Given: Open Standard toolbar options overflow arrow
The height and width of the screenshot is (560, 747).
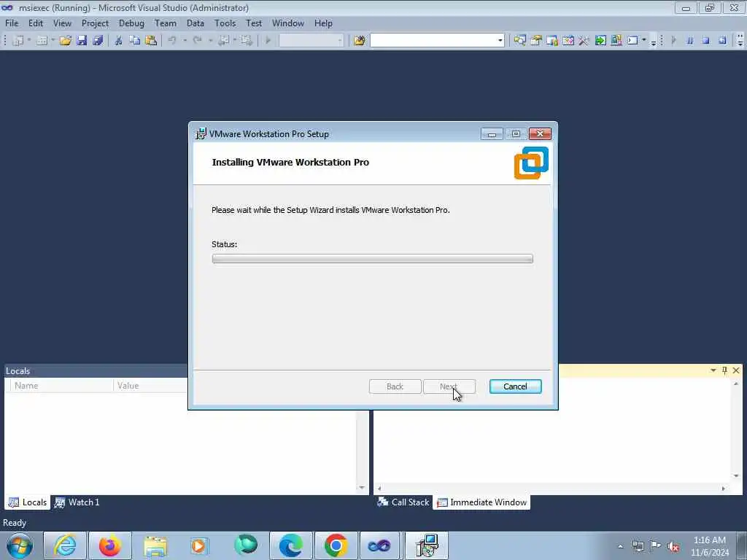Looking at the screenshot, I should click(653, 42).
